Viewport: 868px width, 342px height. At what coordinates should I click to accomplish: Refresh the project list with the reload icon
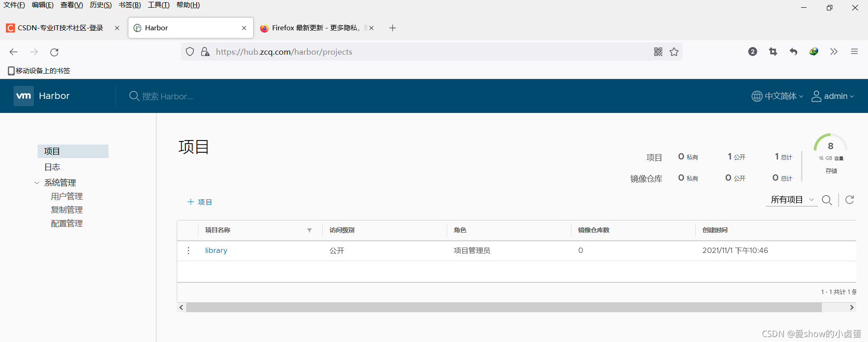(x=850, y=200)
